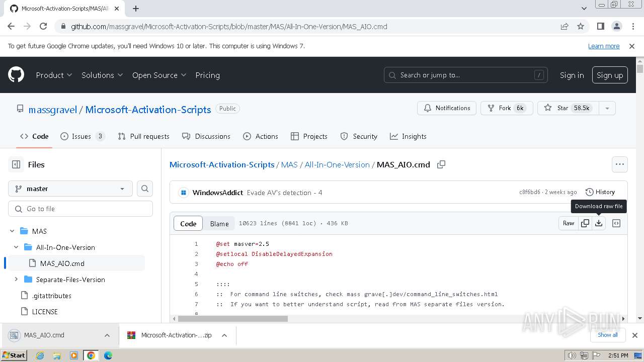This screenshot has height=362, width=644.
Task: Expand the Separate-Files-Version folder
Action: pyautogui.click(x=16, y=280)
